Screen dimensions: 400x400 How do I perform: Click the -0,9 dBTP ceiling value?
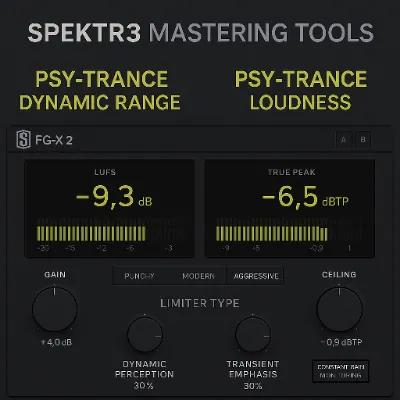(341, 342)
